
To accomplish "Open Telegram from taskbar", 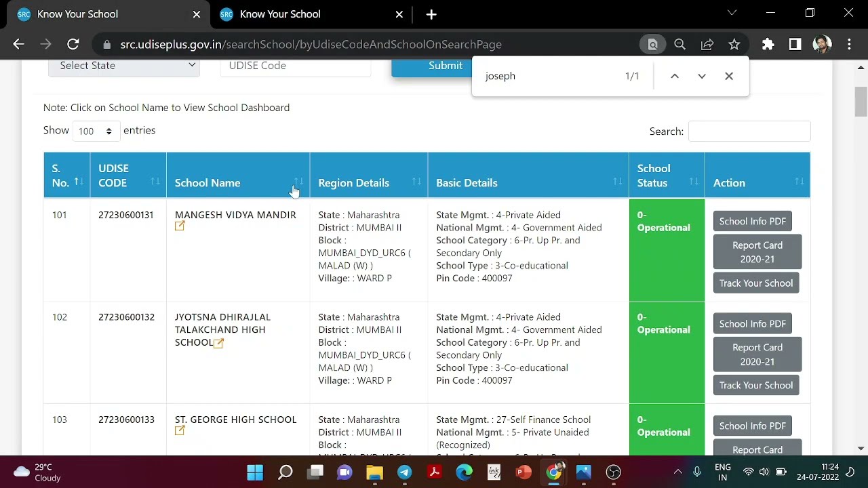I will 404,472.
